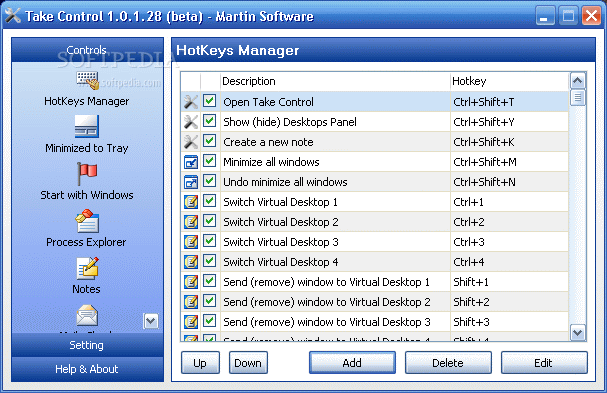Image resolution: width=607 pixels, height=393 pixels.
Task: Open the HotKeys Manager sidebar icon
Action: [x=87, y=81]
